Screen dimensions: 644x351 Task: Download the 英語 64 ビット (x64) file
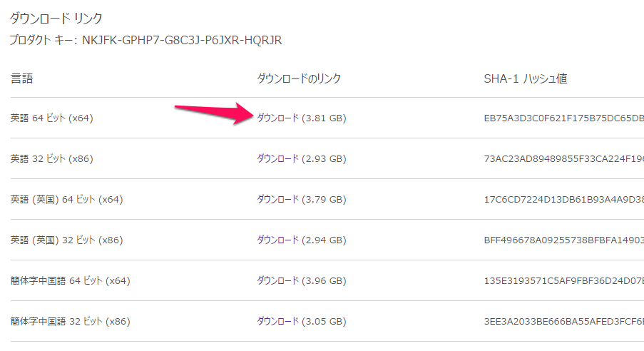277,118
